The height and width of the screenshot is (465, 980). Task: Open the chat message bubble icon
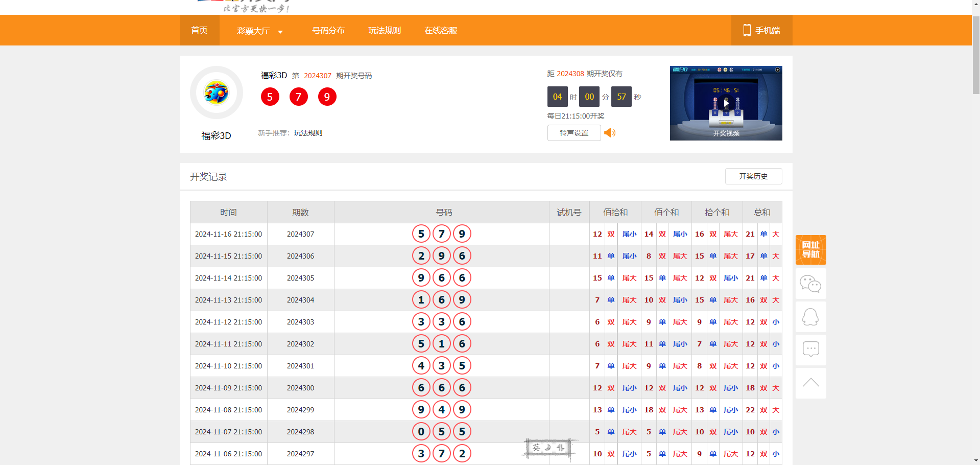coord(810,350)
